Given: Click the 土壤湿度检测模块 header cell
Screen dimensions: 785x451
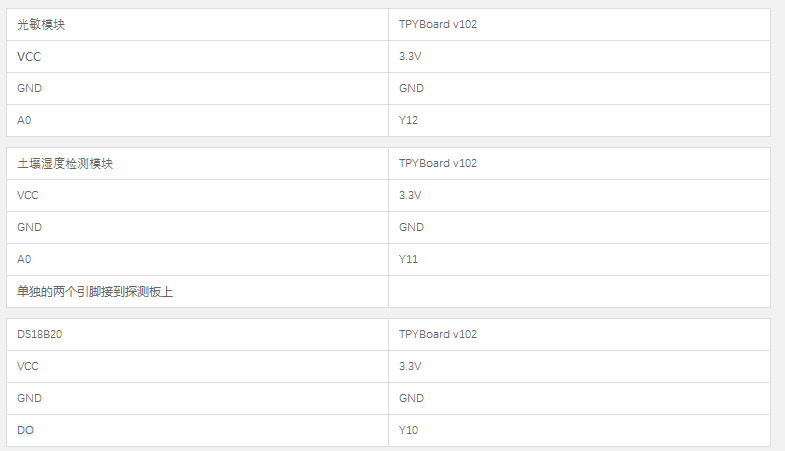Looking at the screenshot, I should click(197, 164).
